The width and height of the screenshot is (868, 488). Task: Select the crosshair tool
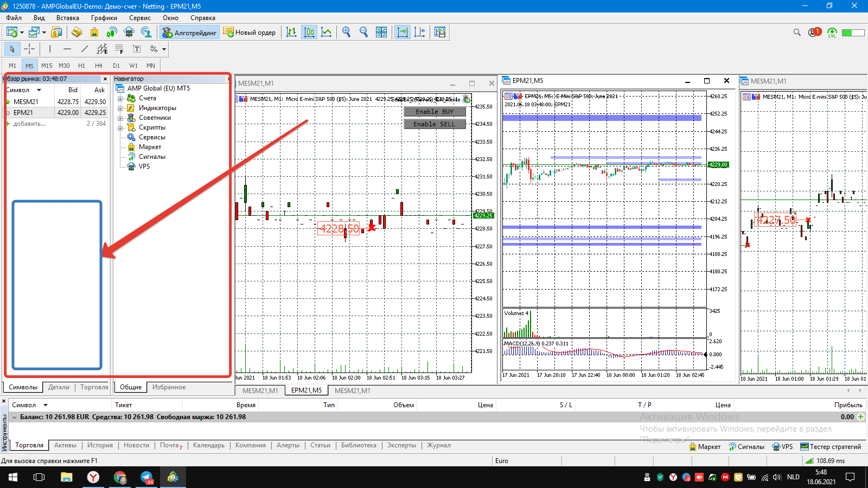[29, 49]
